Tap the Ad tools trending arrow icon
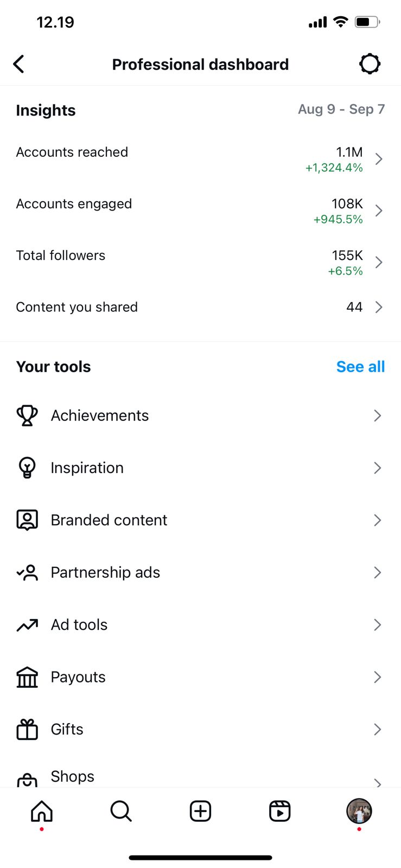The image size is (401, 868). (27, 625)
